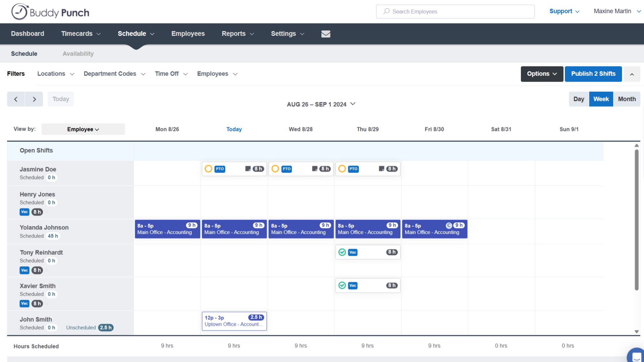The image size is (644, 362).
Task: Go to next week arrow
Action: [x=34, y=99]
